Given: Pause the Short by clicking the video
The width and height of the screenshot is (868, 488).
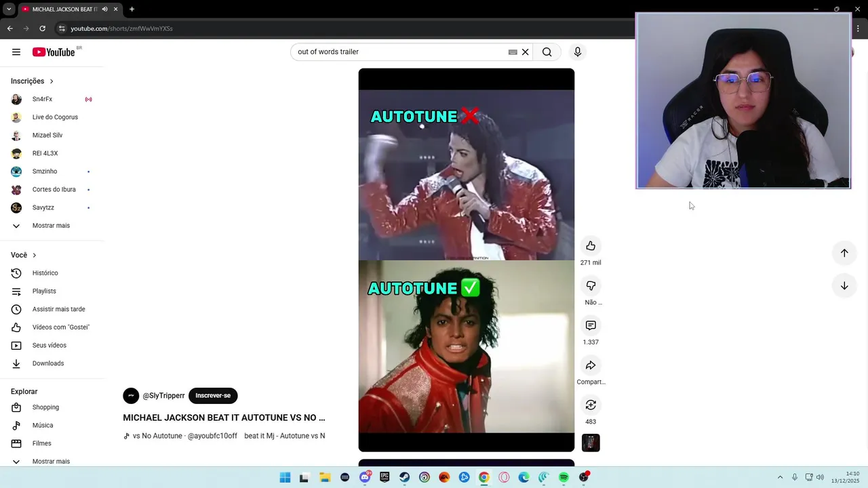Looking at the screenshot, I should click(x=467, y=260).
